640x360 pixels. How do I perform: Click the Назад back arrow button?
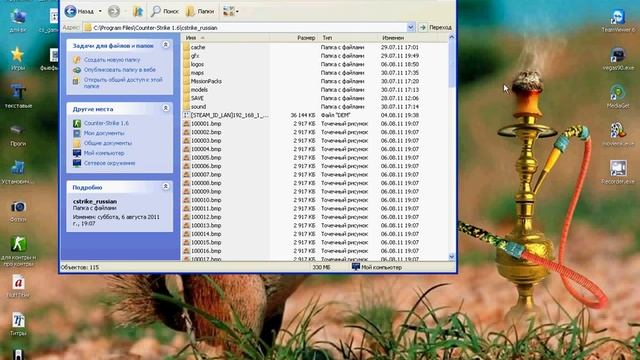[80, 11]
